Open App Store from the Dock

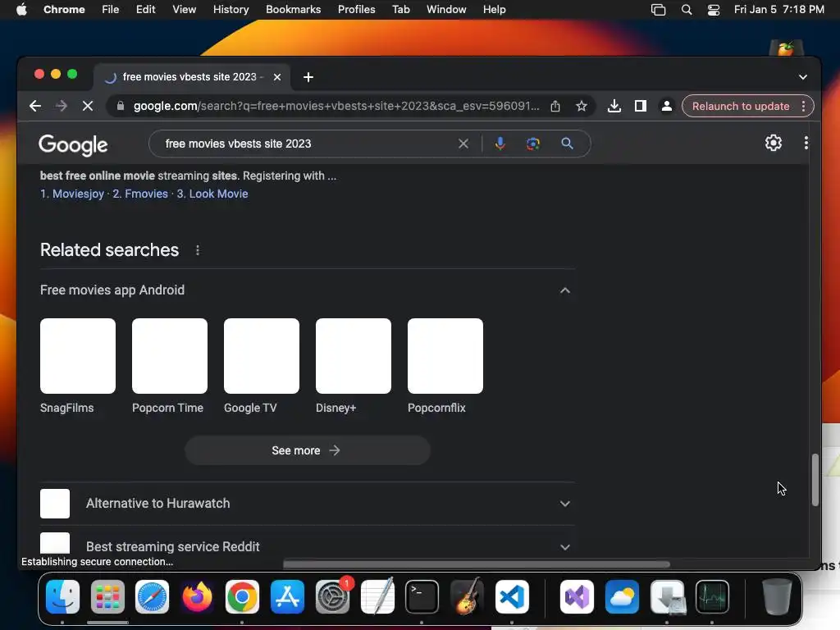pos(288,597)
